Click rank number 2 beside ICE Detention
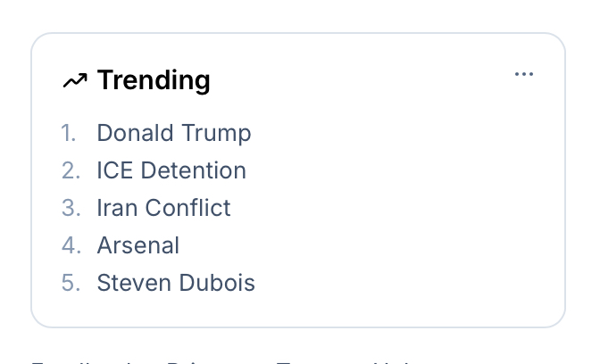Viewport: 600px width, 364px height. point(71,170)
